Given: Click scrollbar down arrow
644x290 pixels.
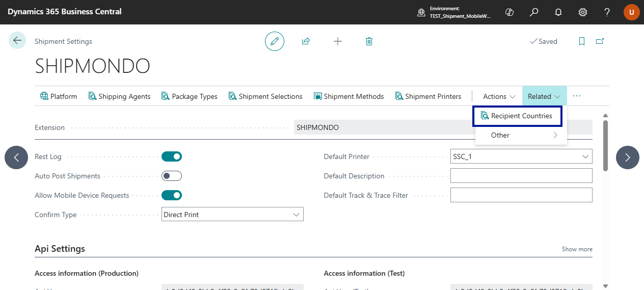Looking at the screenshot, I should tap(605, 286).
